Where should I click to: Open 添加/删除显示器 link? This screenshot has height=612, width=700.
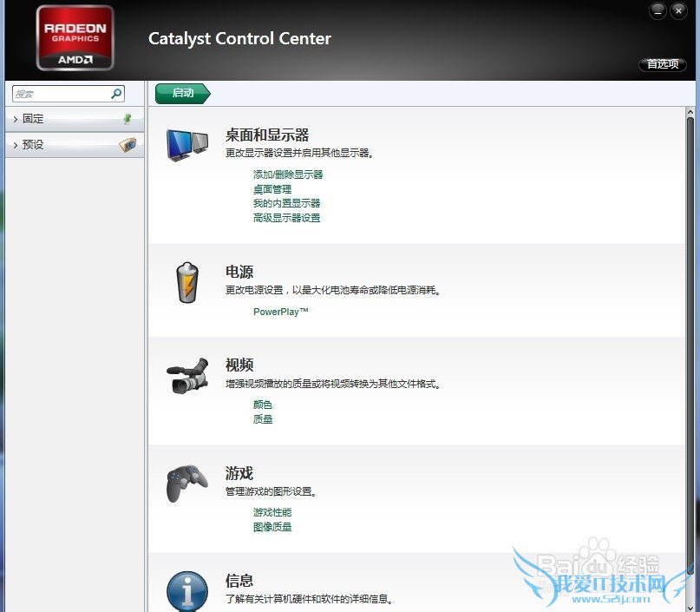[288, 174]
